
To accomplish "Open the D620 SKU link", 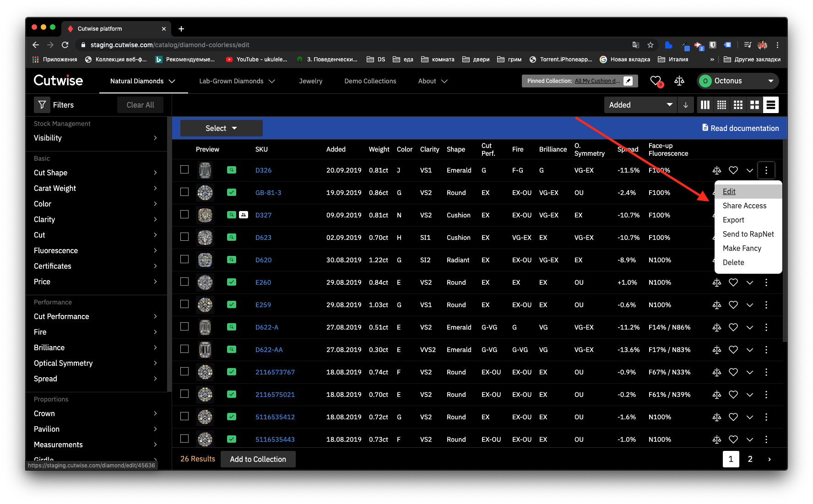I will 264,260.
